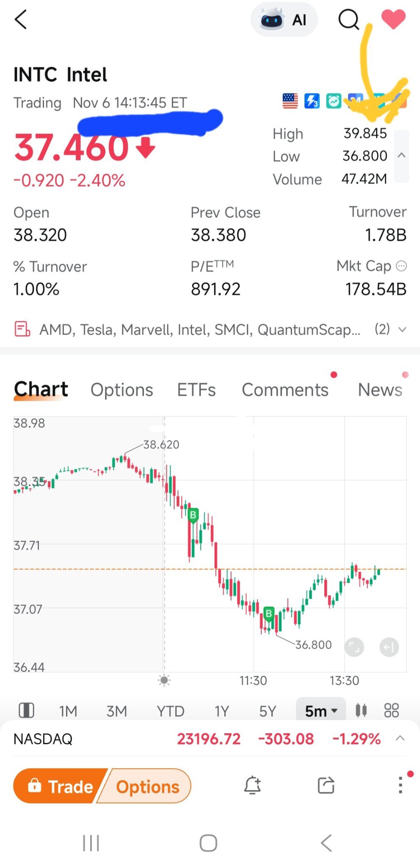Screen dimensions: 420x868
Task: Toggle the candlestick chart style icon
Action: (x=361, y=710)
